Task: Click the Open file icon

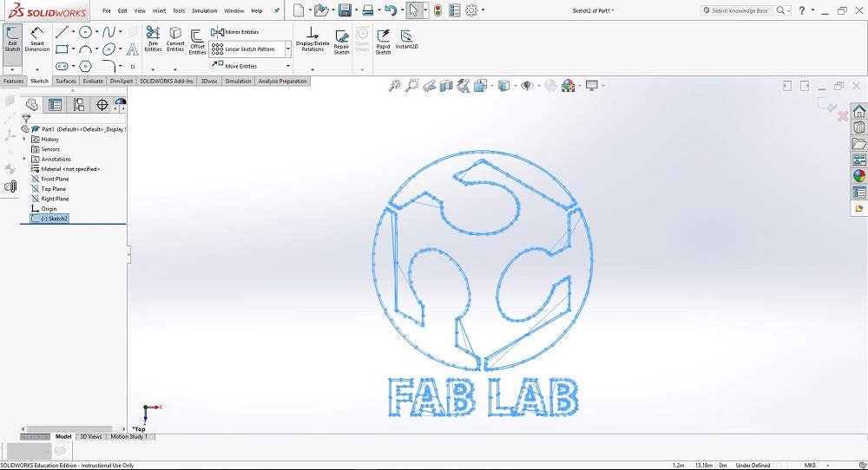Action: coord(320,10)
